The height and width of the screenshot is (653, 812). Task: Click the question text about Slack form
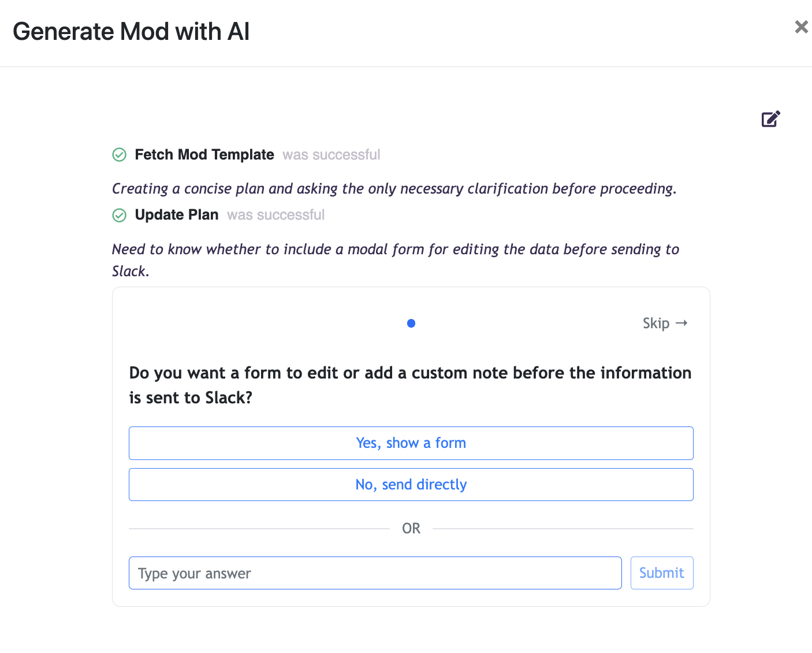point(410,385)
